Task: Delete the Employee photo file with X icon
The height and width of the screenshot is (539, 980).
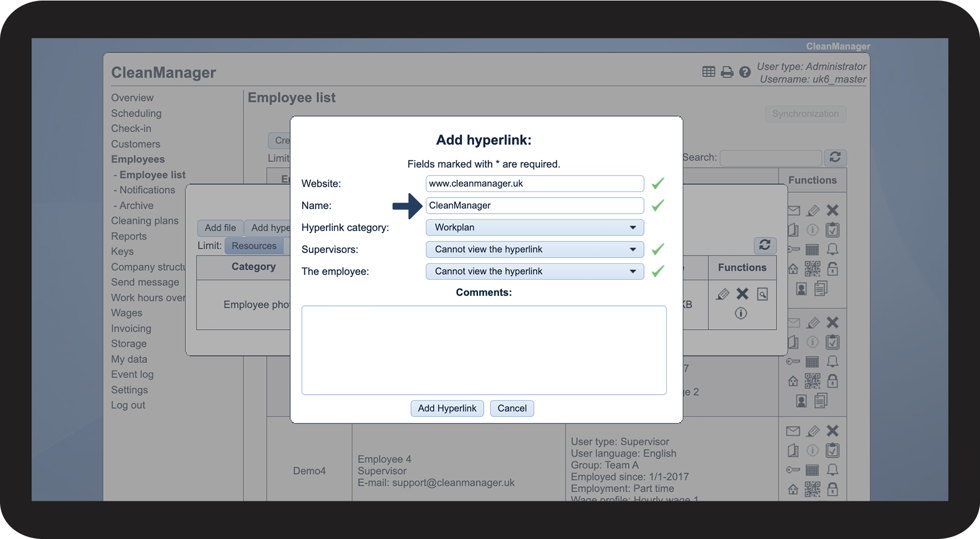Action: click(742, 294)
